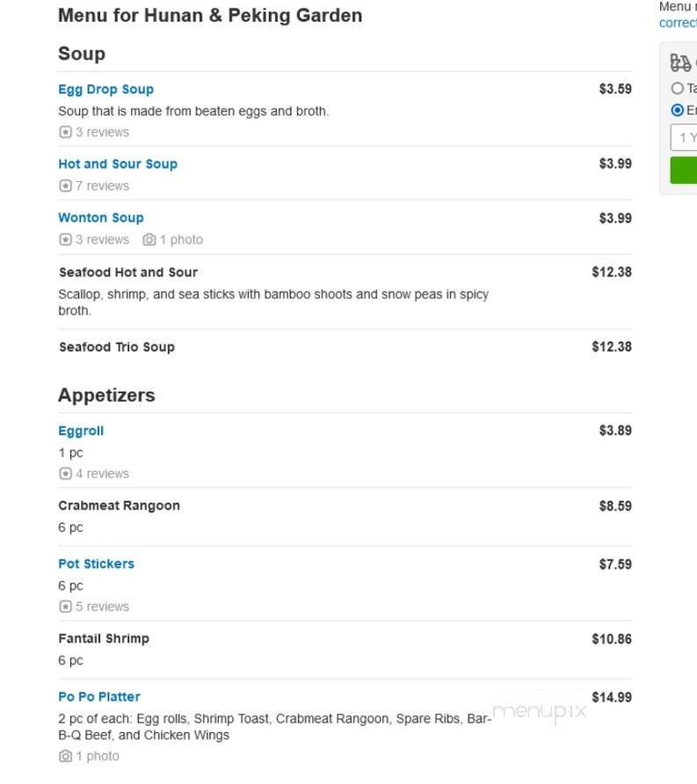This screenshot has width=697, height=784.
Task: Select the second radio option in the order panel
Action: pos(677,110)
